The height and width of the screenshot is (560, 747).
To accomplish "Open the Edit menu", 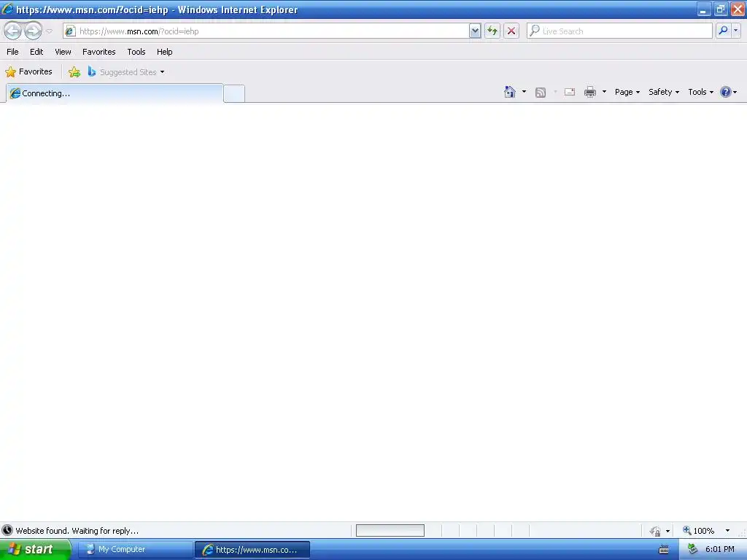I will pos(36,52).
